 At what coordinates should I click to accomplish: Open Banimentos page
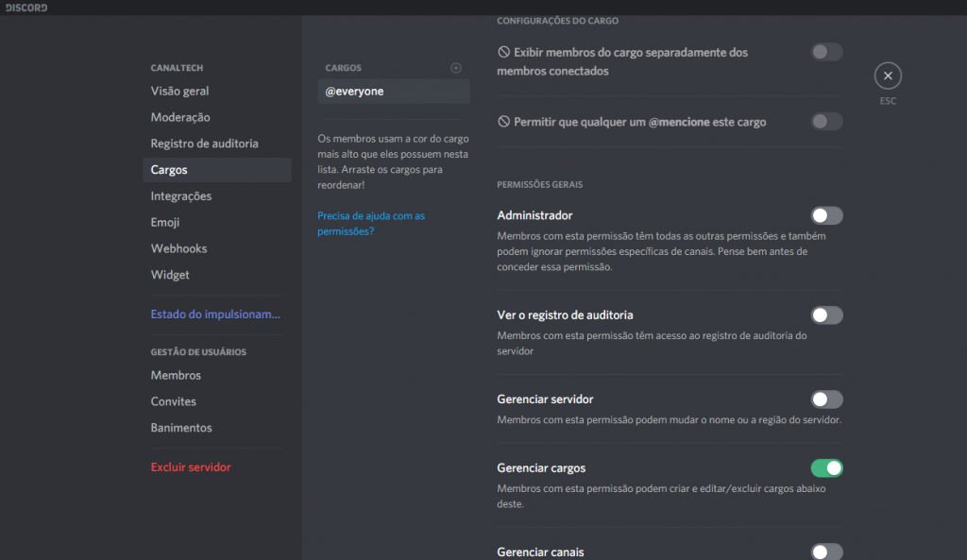pyautogui.click(x=217, y=428)
